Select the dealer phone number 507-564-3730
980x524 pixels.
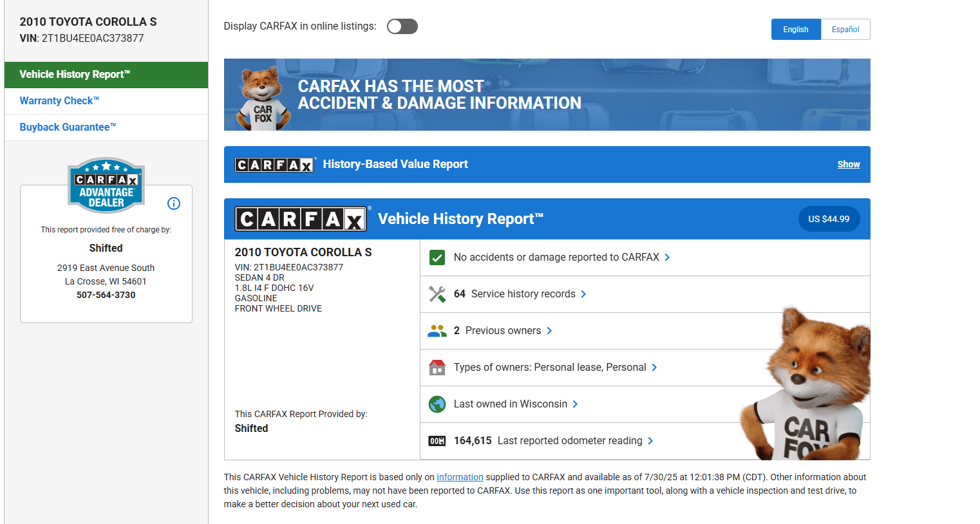point(106,295)
